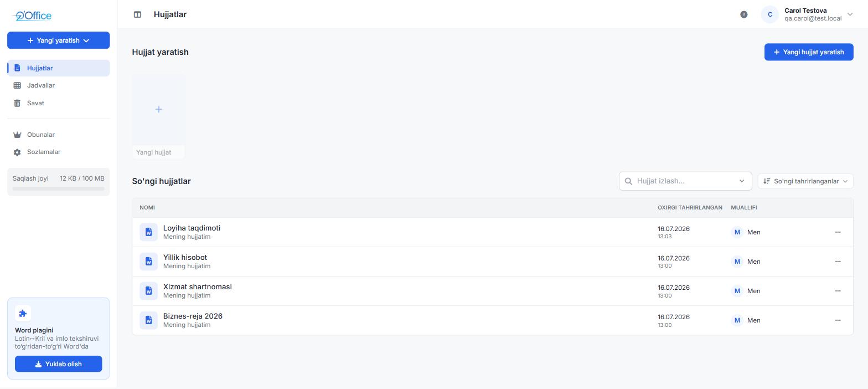Open the So'ngi tahrirlanganlar sort dropdown
Image resolution: width=868 pixels, height=389 pixels.
(x=805, y=181)
